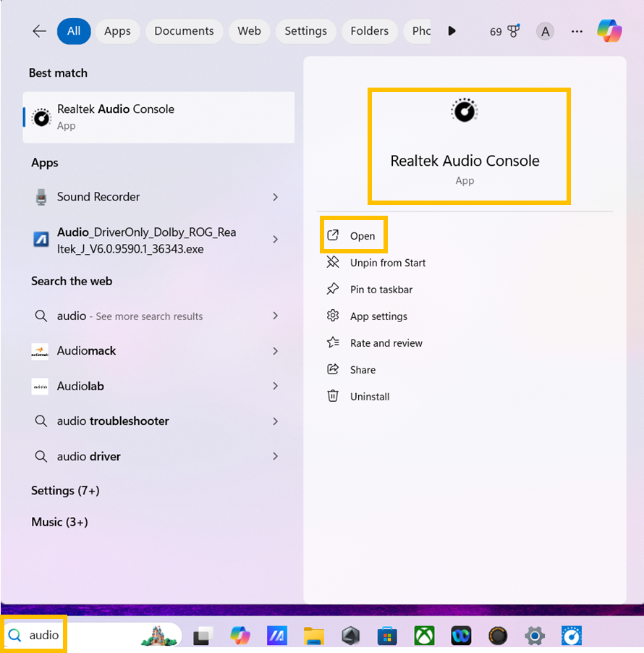The width and height of the screenshot is (644, 653).
Task: Click the account avatar labeled A
Action: click(545, 31)
